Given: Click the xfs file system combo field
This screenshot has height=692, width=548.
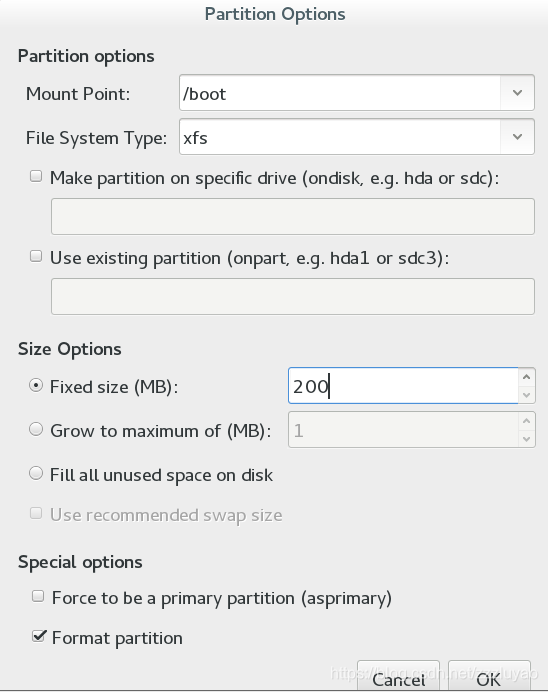Looking at the screenshot, I should tap(340, 137).
